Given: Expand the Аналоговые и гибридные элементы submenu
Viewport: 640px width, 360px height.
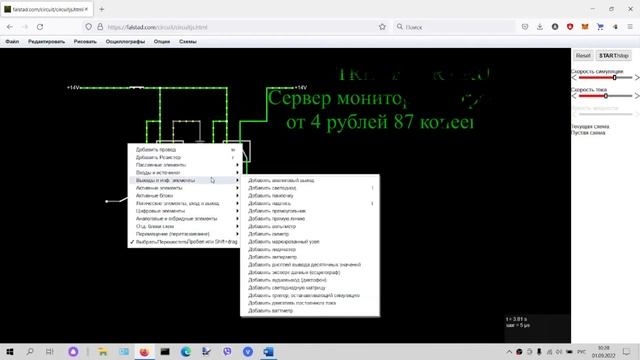Looking at the screenshot, I should (x=184, y=219).
